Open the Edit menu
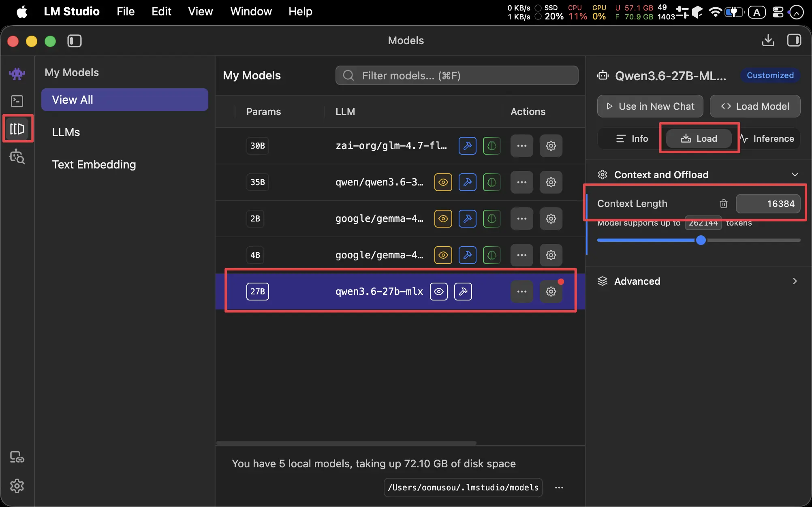Image resolution: width=812 pixels, height=507 pixels. point(161,11)
